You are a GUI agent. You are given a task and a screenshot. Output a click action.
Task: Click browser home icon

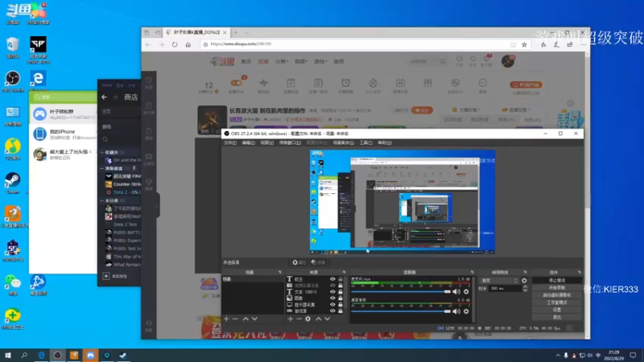188,44
